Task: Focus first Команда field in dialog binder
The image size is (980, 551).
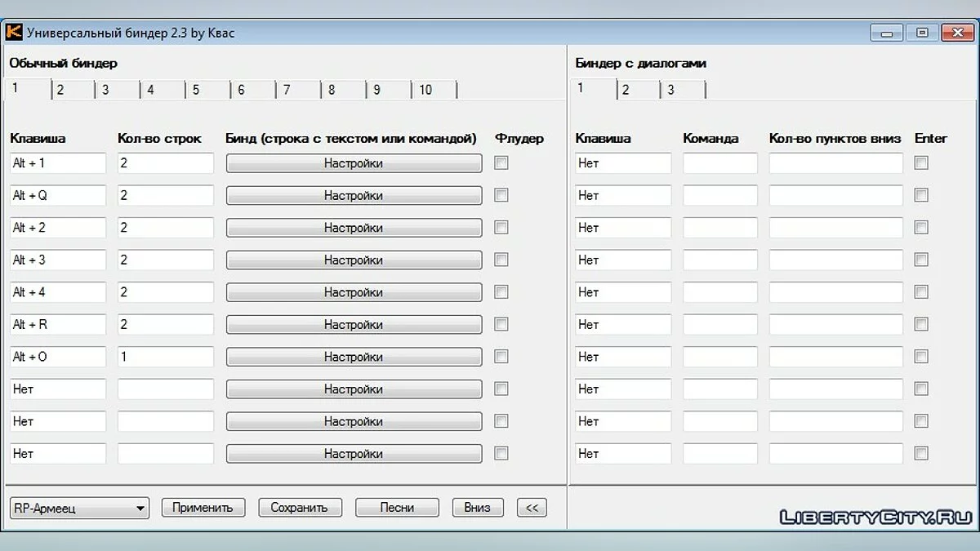Action: pos(719,163)
